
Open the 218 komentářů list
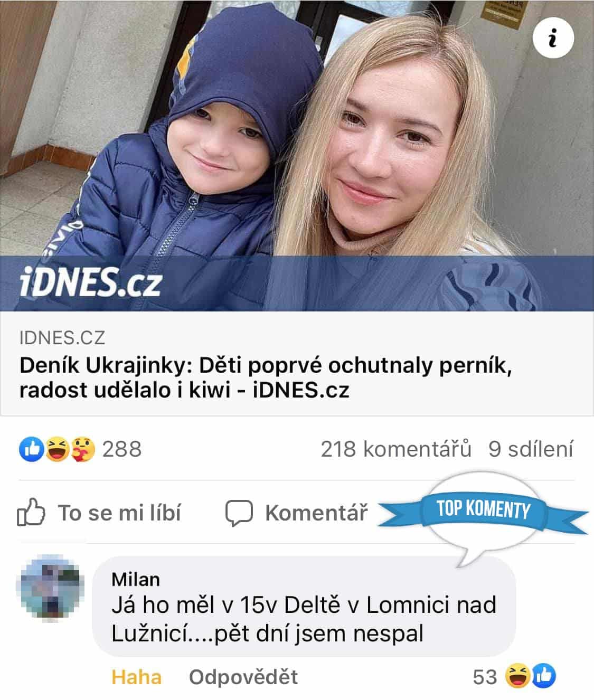tap(396, 449)
